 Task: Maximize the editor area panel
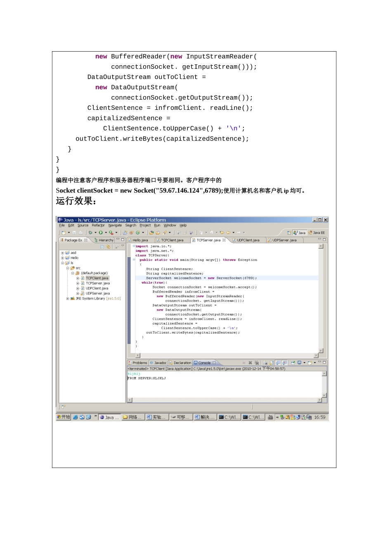click(x=324, y=240)
